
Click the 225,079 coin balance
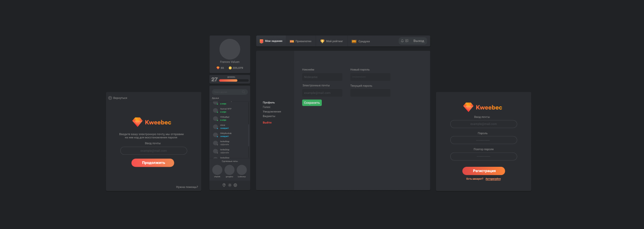tap(238, 68)
